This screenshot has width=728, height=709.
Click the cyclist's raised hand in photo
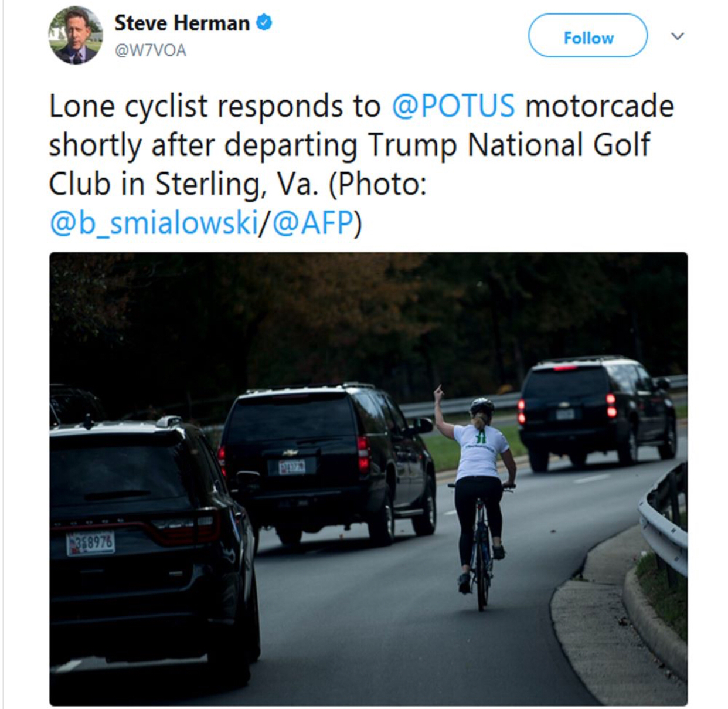coord(438,394)
